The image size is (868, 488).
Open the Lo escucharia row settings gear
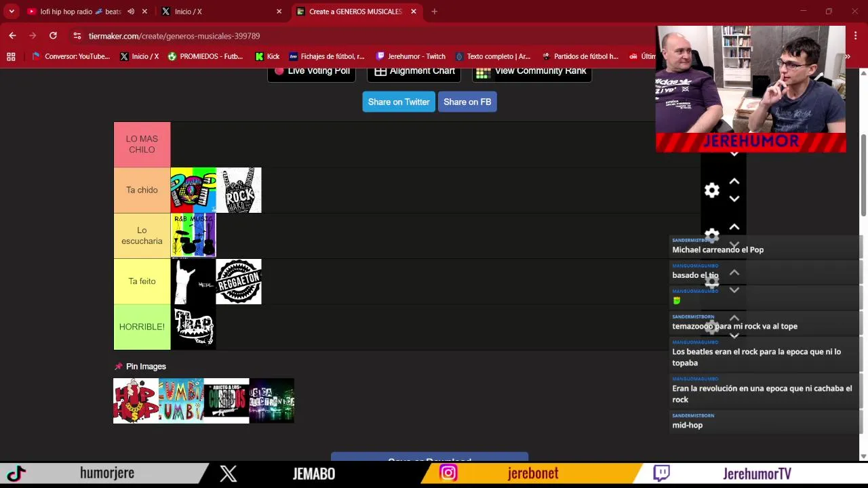[711, 235]
